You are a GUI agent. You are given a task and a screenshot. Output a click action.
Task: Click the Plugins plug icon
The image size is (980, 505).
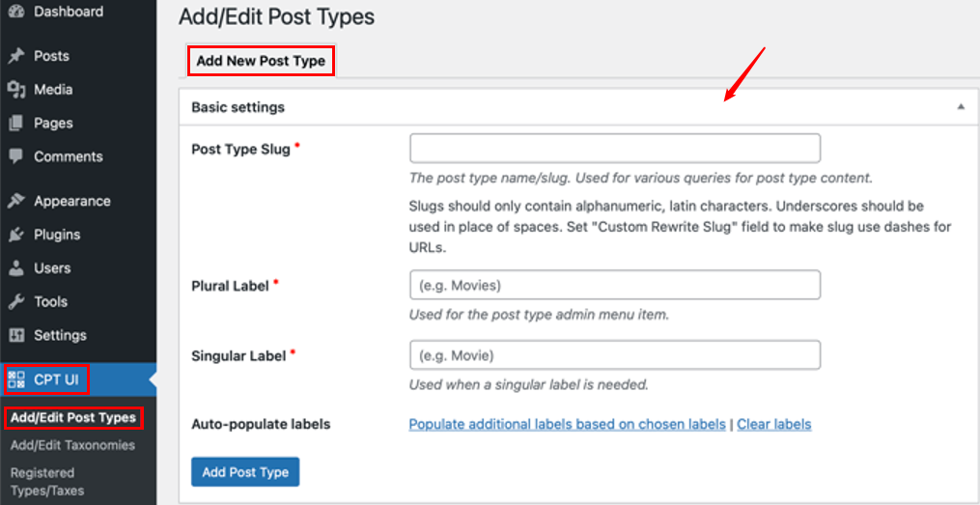(x=16, y=235)
